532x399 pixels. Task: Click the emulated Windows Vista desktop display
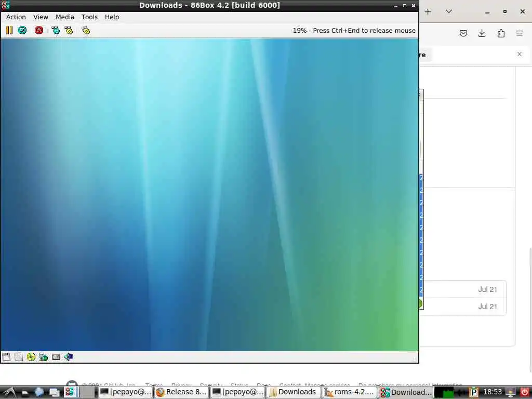point(209,195)
